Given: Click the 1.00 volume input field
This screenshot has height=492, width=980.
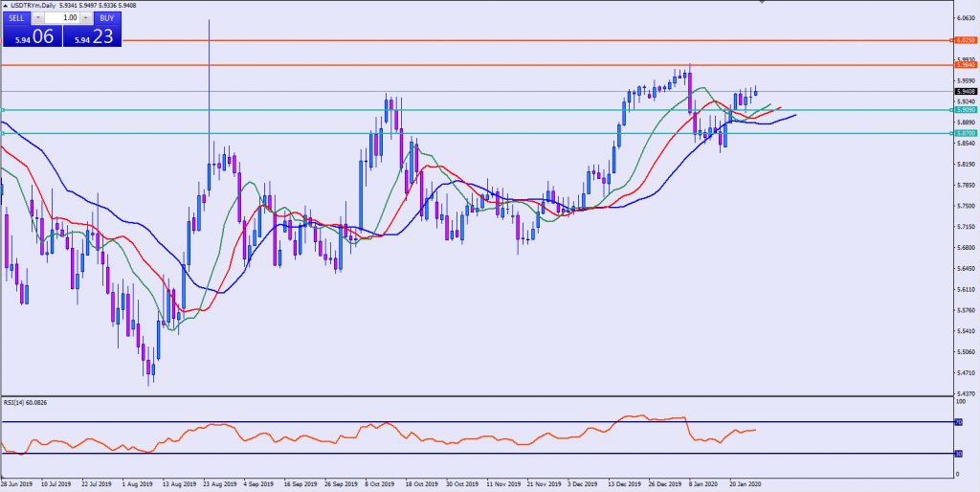Looking at the screenshot, I should [62, 18].
